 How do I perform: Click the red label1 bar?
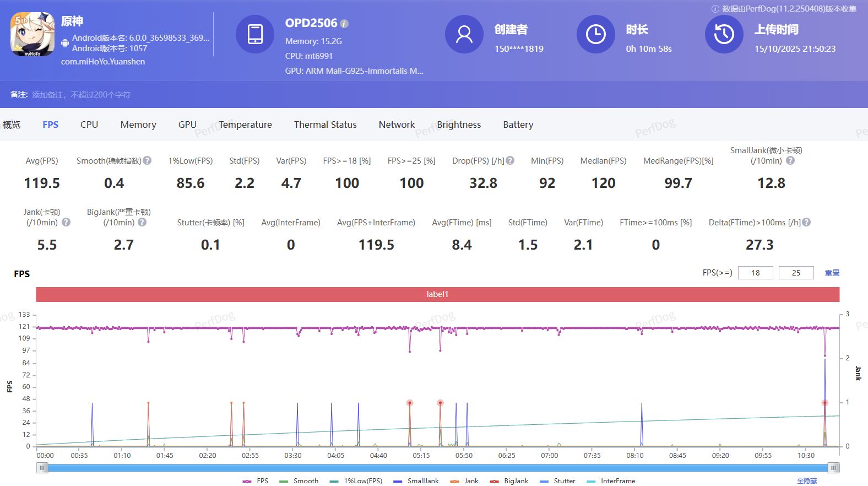(437, 294)
